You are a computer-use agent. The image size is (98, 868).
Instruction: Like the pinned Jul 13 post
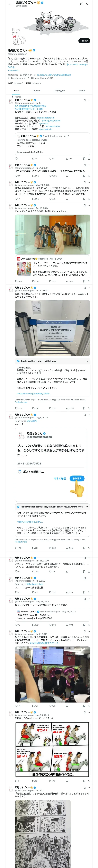click(50, 158)
